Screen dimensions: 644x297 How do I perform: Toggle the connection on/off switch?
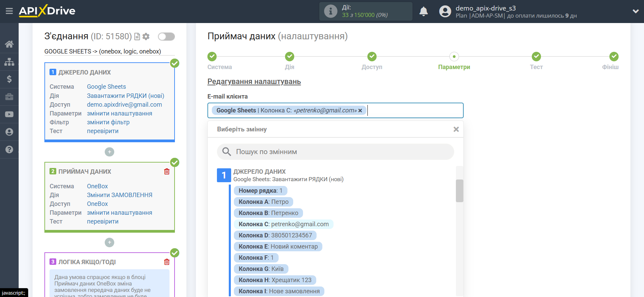(x=166, y=37)
